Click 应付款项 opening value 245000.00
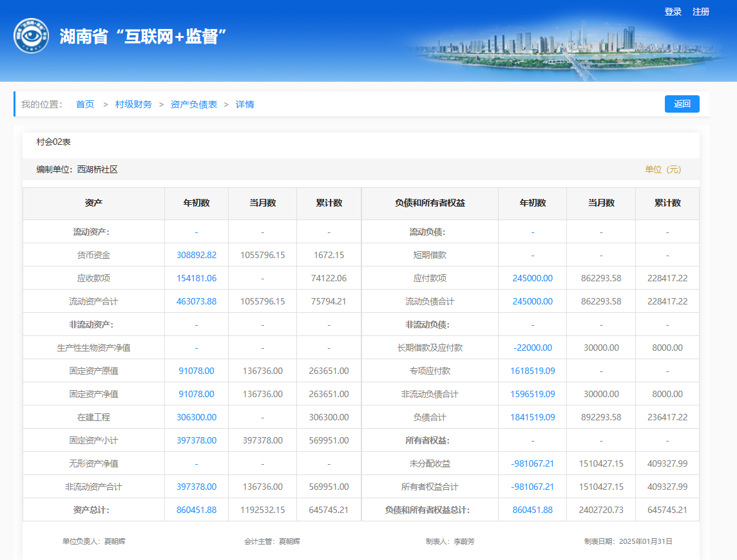Viewport: 737px width, 560px height. click(x=533, y=278)
